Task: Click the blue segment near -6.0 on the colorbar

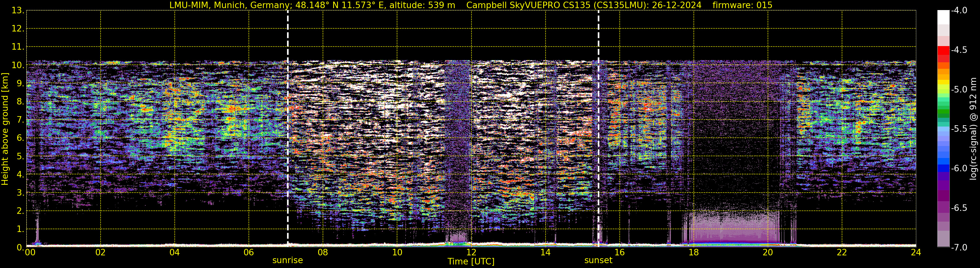Action: pyautogui.click(x=943, y=168)
